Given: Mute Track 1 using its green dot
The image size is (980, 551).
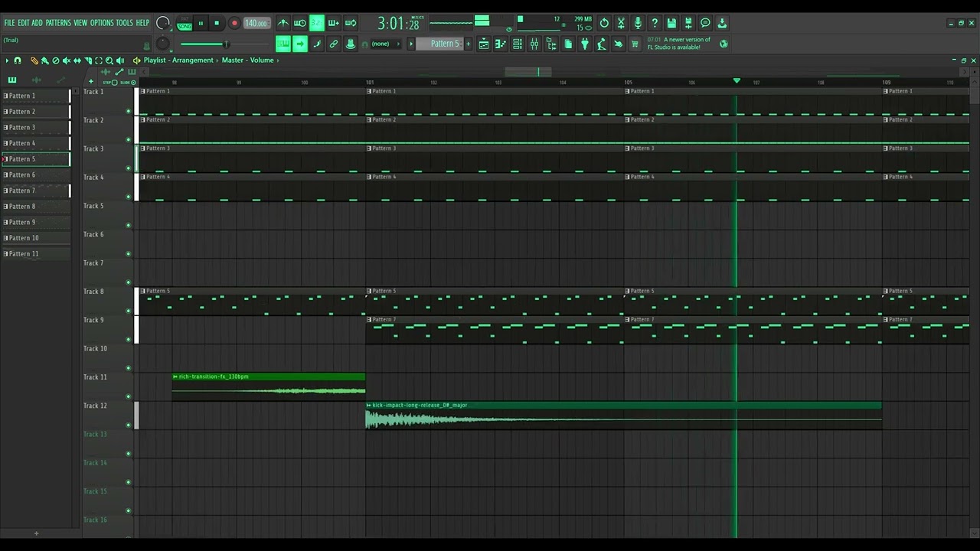Looking at the screenshot, I should (x=129, y=111).
